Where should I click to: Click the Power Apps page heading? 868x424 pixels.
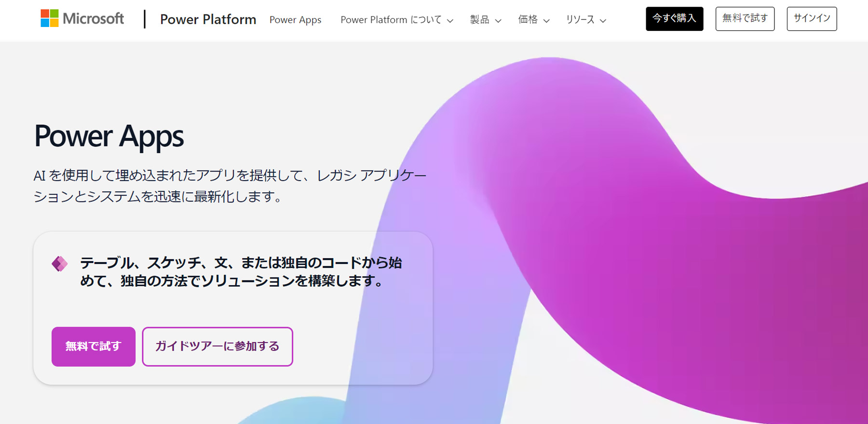[109, 136]
